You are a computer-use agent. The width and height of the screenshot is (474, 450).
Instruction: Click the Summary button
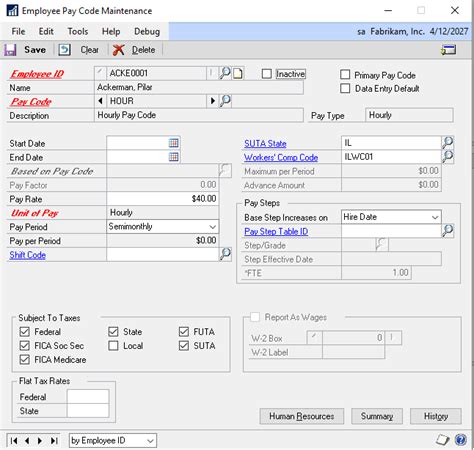[x=377, y=416]
